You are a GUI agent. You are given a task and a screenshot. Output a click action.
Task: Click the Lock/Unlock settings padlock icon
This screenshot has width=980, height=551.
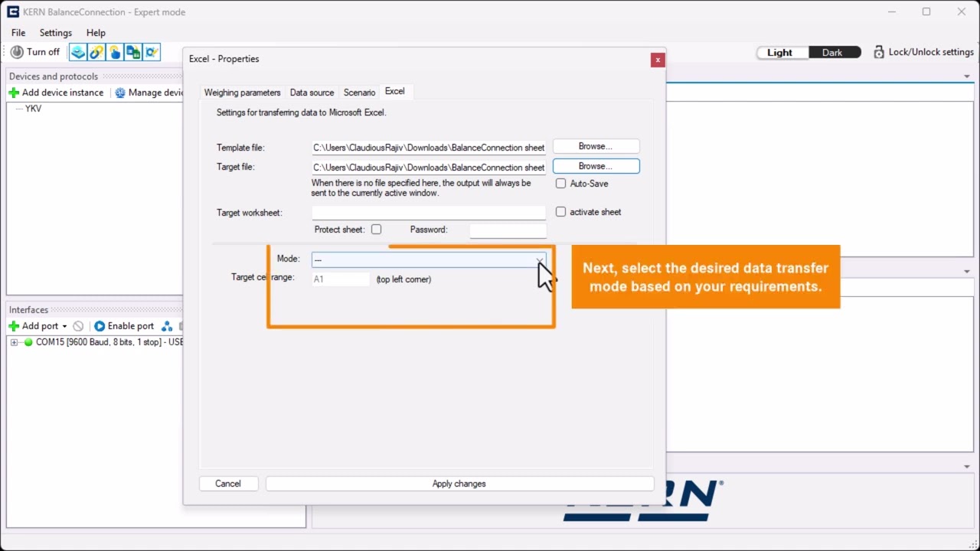click(x=879, y=52)
